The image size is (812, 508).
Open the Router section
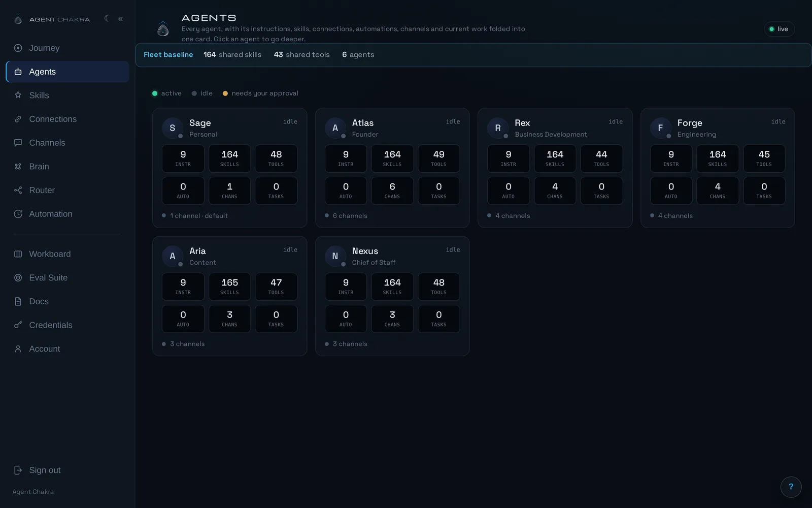point(67,190)
